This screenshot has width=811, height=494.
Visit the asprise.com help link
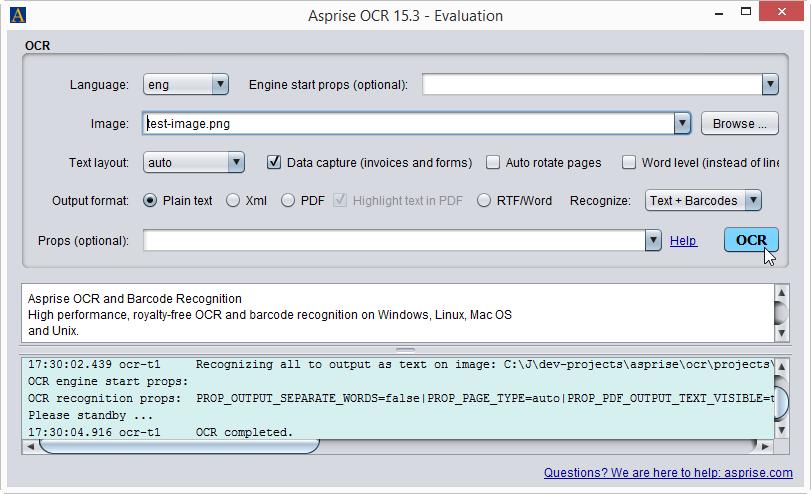(x=668, y=473)
